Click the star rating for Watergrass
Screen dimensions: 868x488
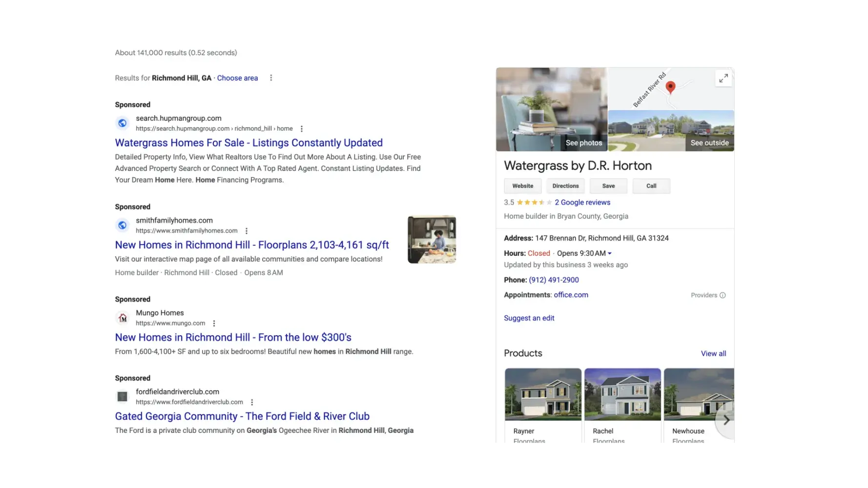(x=535, y=203)
